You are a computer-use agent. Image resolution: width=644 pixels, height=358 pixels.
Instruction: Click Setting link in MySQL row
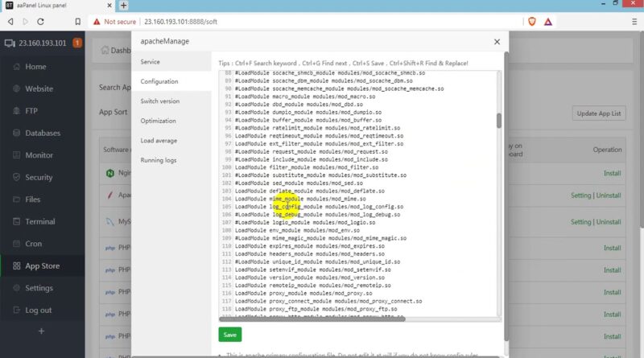pyautogui.click(x=580, y=222)
